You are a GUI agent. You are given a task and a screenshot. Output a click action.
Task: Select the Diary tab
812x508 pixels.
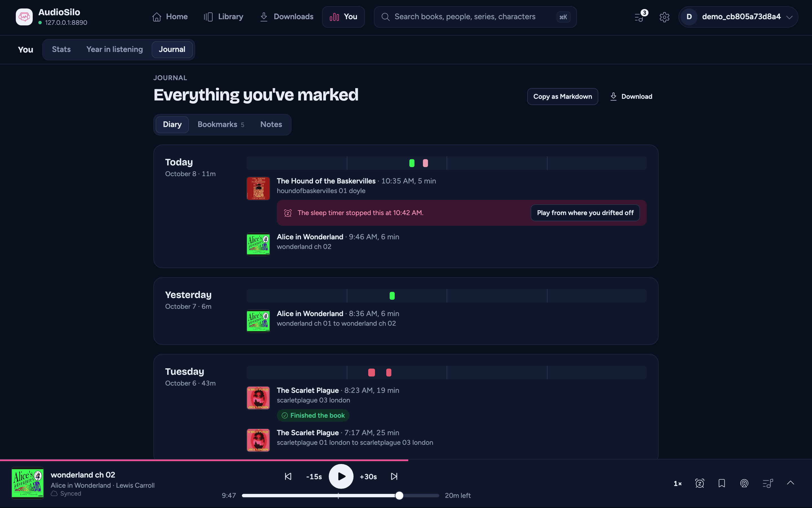tap(172, 124)
